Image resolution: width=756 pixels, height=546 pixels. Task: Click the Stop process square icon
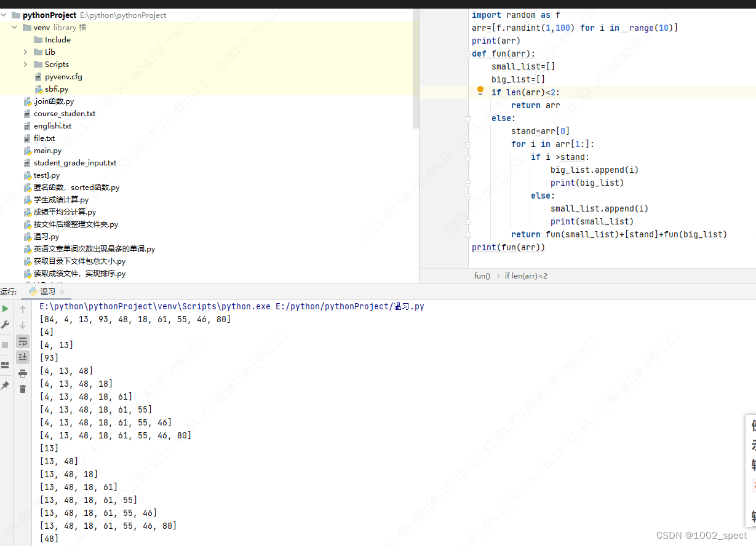pyautogui.click(x=5, y=344)
